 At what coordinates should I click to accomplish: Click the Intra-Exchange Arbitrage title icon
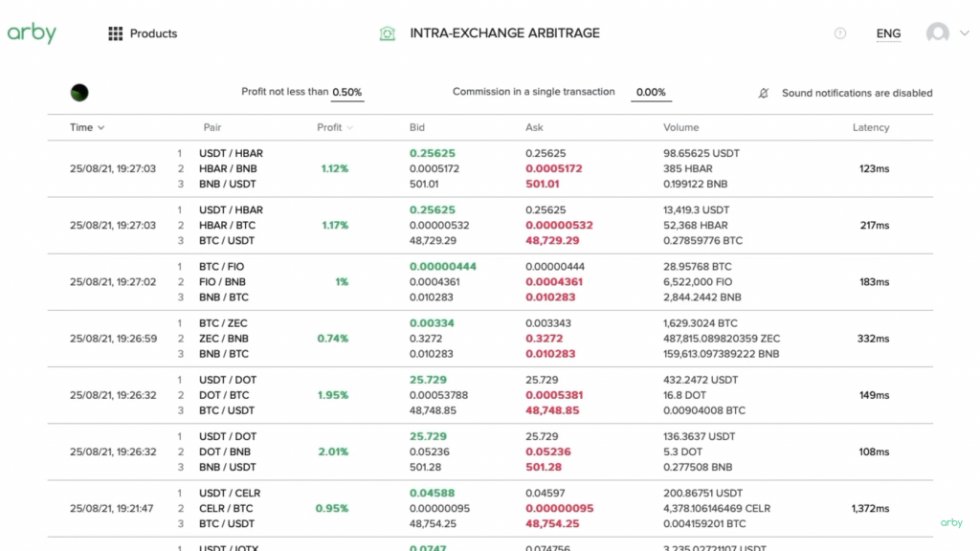tap(387, 33)
